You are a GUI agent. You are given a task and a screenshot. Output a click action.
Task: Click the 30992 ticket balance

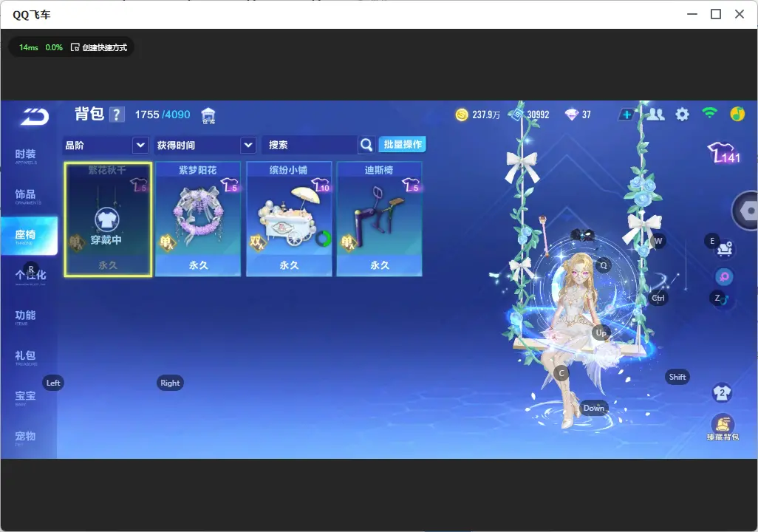pos(538,115)
